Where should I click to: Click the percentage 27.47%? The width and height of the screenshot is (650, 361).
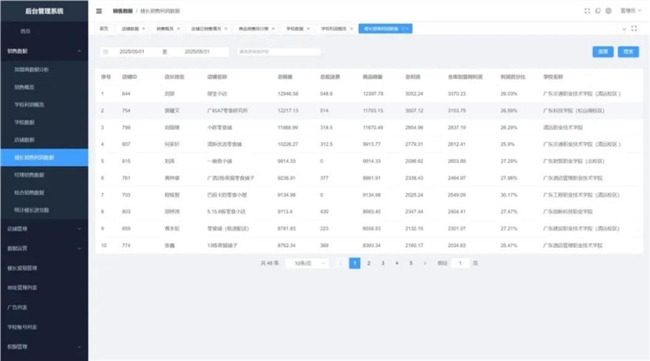[x=509, y=212]
